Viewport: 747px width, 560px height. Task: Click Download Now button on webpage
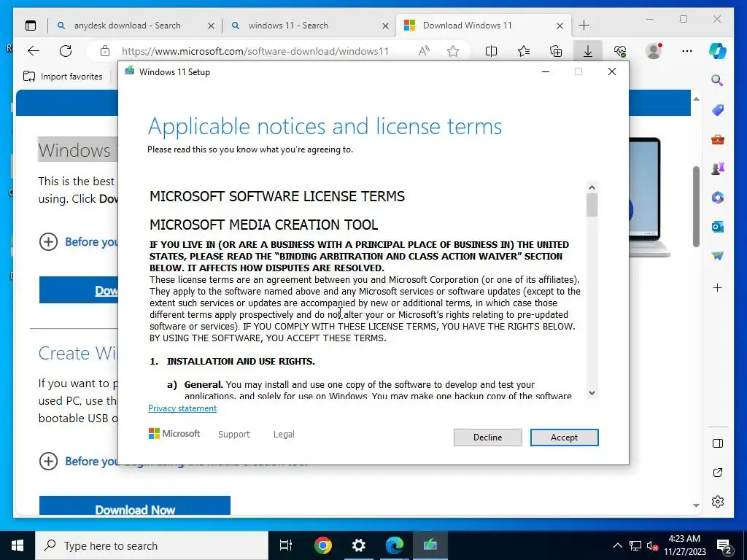coord(135,505)
